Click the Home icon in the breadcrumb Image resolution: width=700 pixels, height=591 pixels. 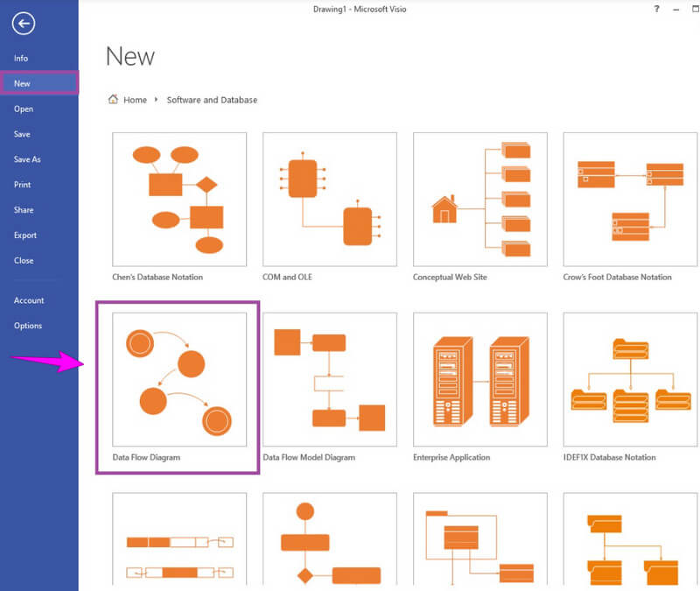114,99
